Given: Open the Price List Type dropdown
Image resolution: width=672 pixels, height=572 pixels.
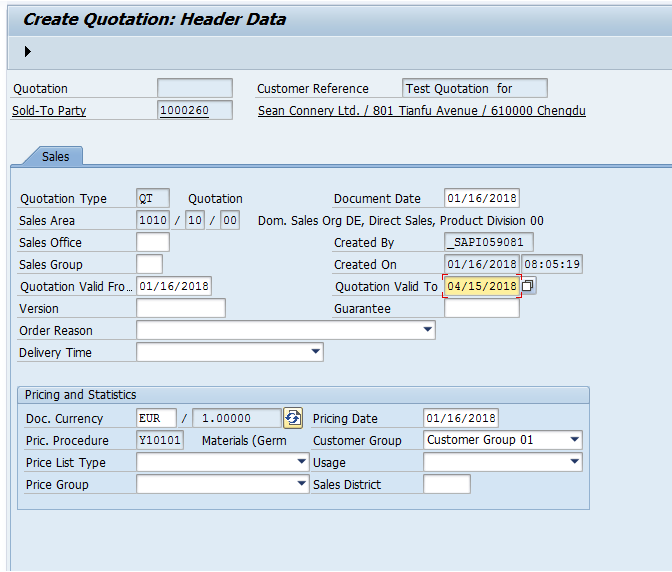Looking at the screenshot, I should tap(301, 462).
